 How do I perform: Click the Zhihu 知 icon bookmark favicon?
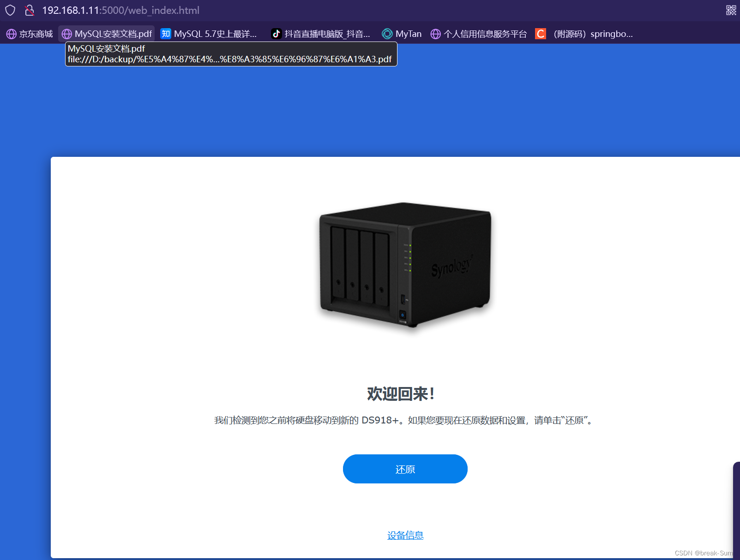[166, 34]
